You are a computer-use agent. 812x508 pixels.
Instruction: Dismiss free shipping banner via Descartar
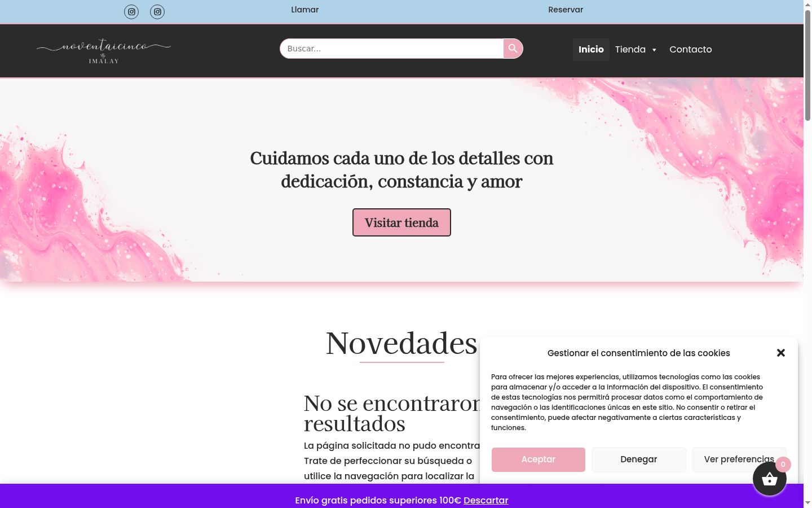(x=486, y=500)
